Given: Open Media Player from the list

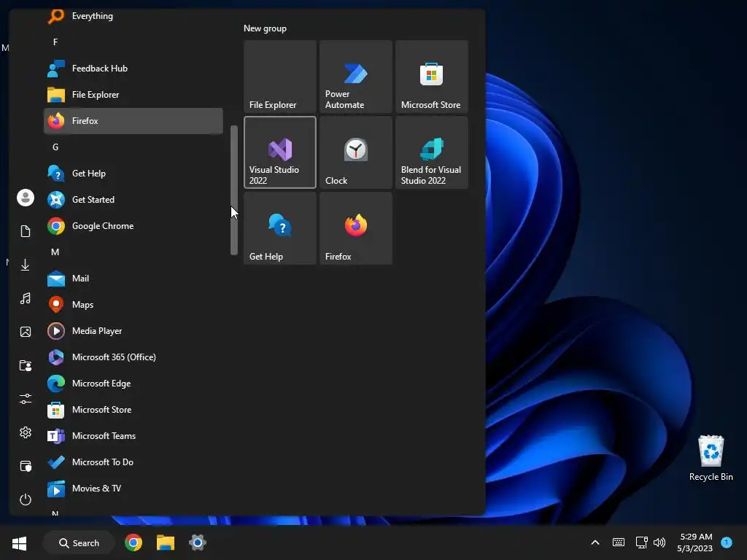Looking at the screenshot, I should (133, 330).
